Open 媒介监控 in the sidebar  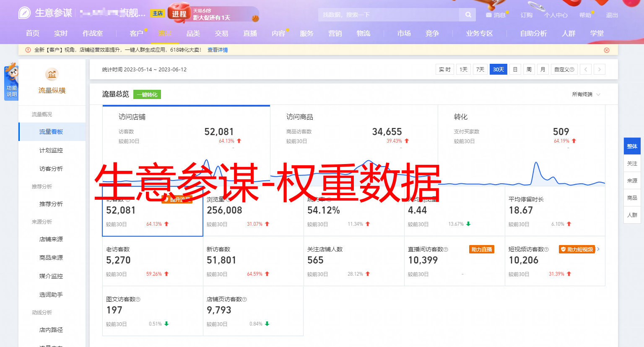click(52, 276)
